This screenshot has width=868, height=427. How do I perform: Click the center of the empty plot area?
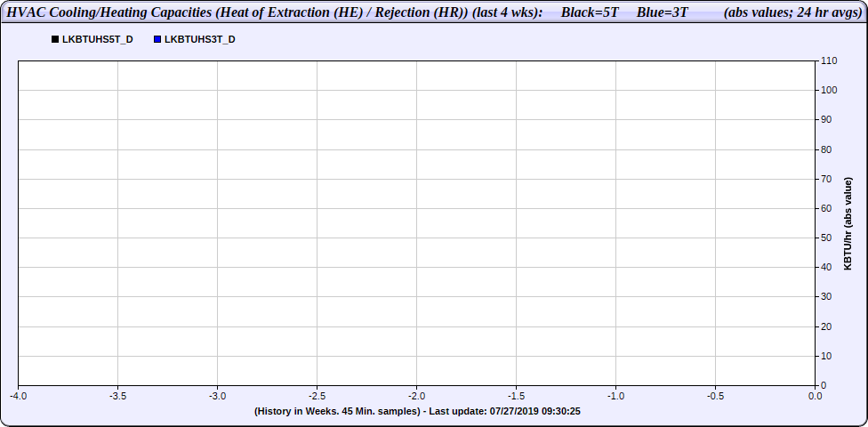[416, 222]
